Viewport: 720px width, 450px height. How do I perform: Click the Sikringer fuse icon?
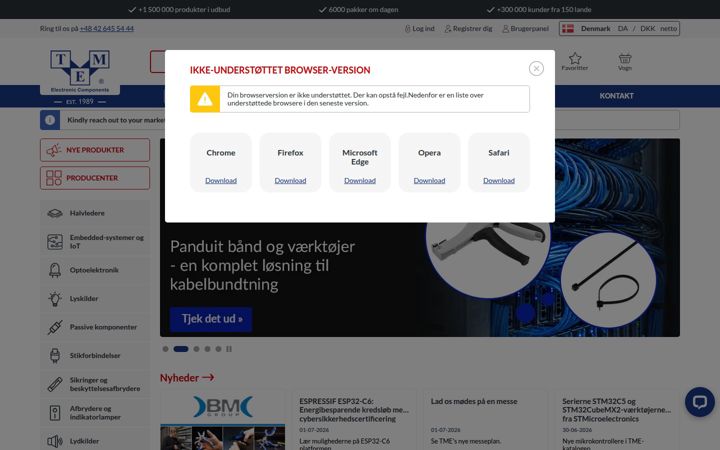coord(55,384)
